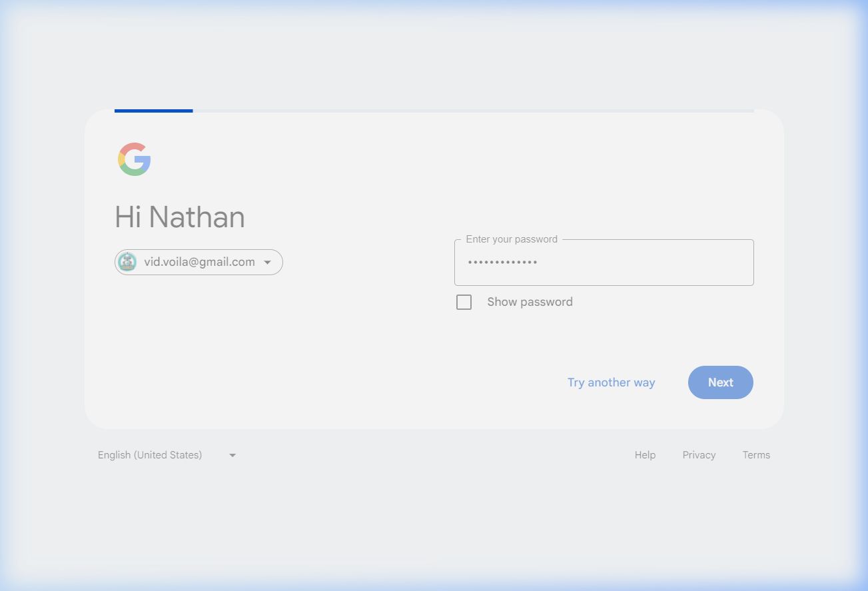The width and height of the screenshot is (868, 591).
Task: Enable the Show password checkbox
Action: coord(464,302)
